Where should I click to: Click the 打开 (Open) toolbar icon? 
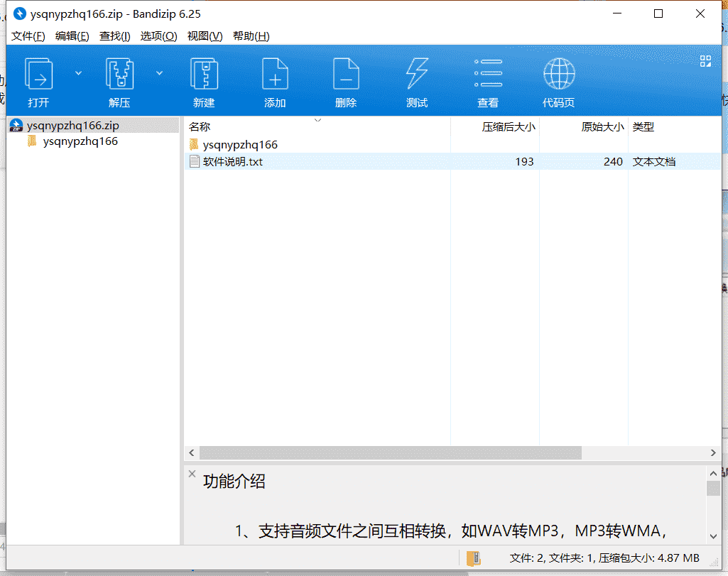(38, 74)
